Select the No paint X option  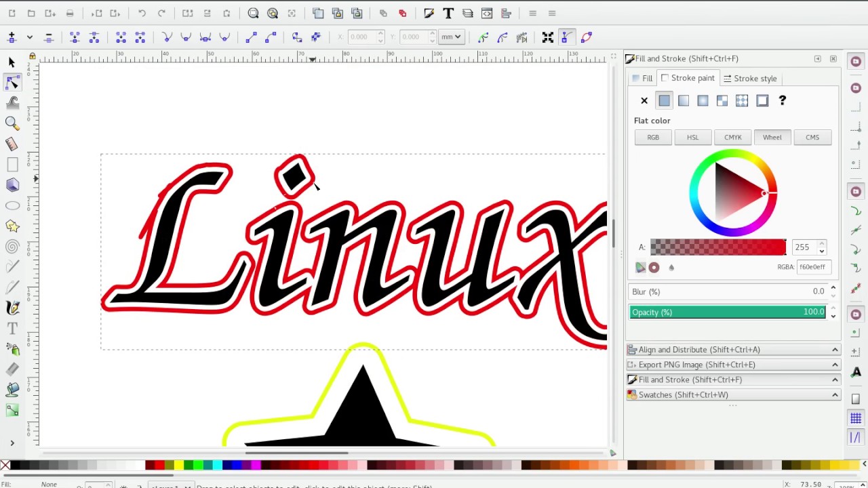coord(644,100)
